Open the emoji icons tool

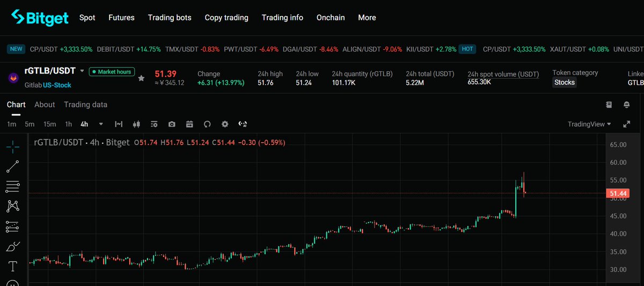pyautogui.click(x=13, y=283)
